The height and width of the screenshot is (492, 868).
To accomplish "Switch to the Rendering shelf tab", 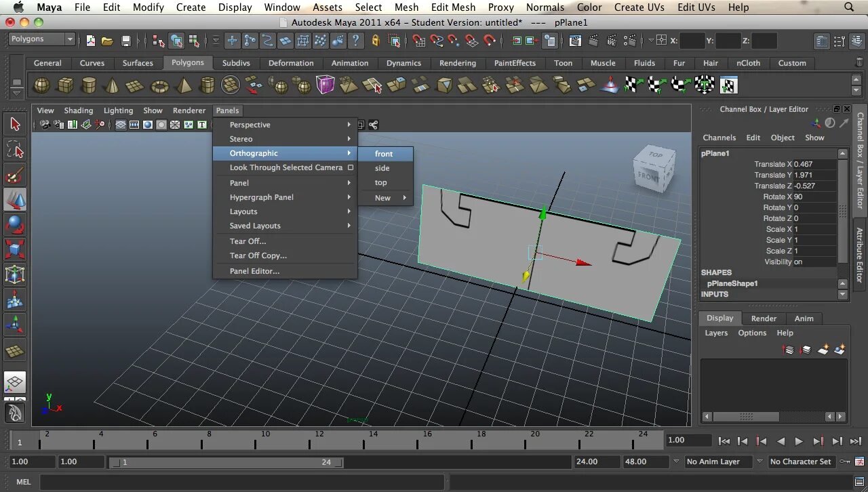I will [x=458, y=63].
